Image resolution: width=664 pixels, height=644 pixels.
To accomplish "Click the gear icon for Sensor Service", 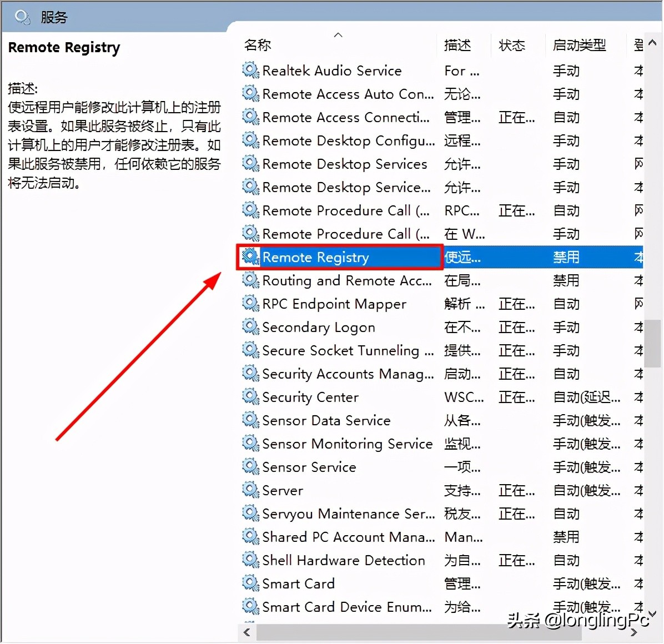I will [250, 466].
